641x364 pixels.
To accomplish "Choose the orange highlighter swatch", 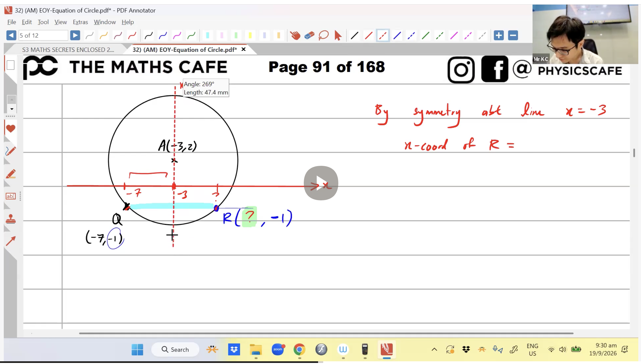I will [x=279, y=35].
